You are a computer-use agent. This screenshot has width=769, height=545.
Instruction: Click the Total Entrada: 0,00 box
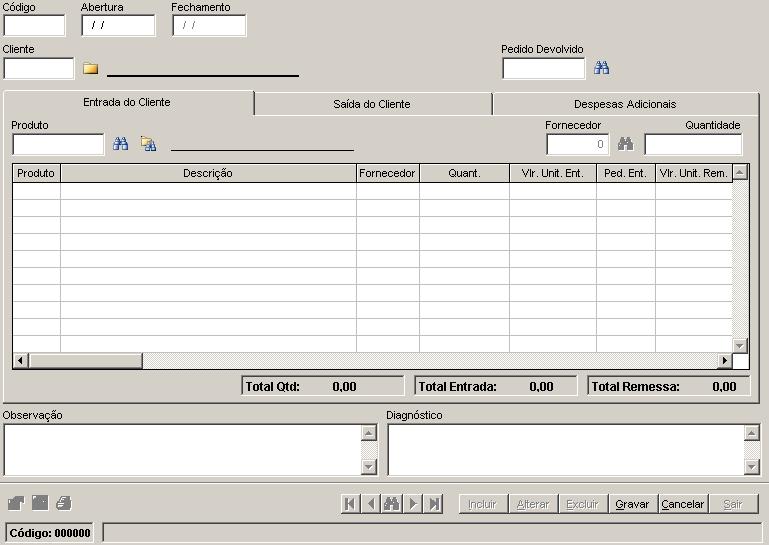[x=496, y=386]
